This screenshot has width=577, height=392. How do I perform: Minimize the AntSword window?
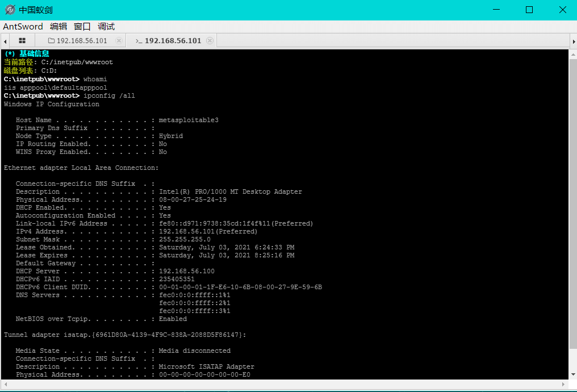(496, 10)
